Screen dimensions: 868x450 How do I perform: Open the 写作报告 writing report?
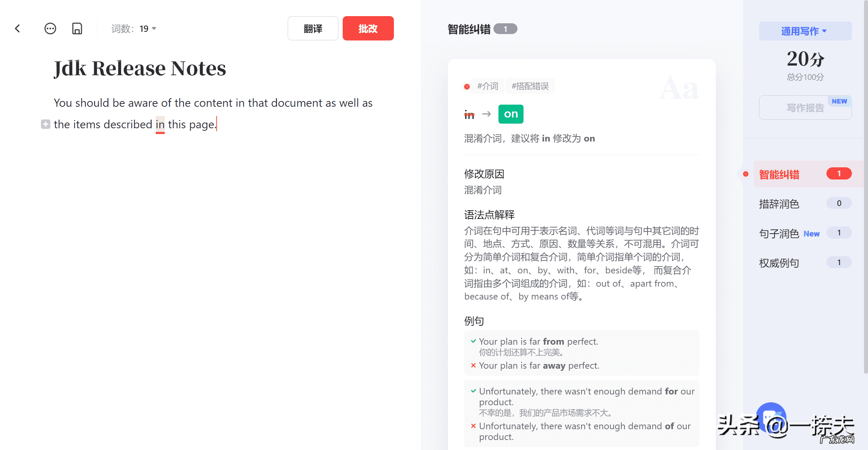point(805,107)
